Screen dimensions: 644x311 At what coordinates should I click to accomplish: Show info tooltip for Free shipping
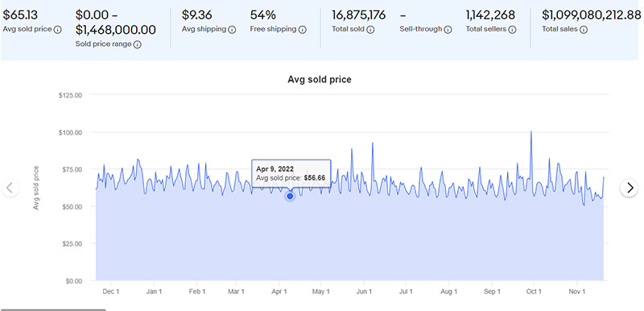click(x=303, y=30)
